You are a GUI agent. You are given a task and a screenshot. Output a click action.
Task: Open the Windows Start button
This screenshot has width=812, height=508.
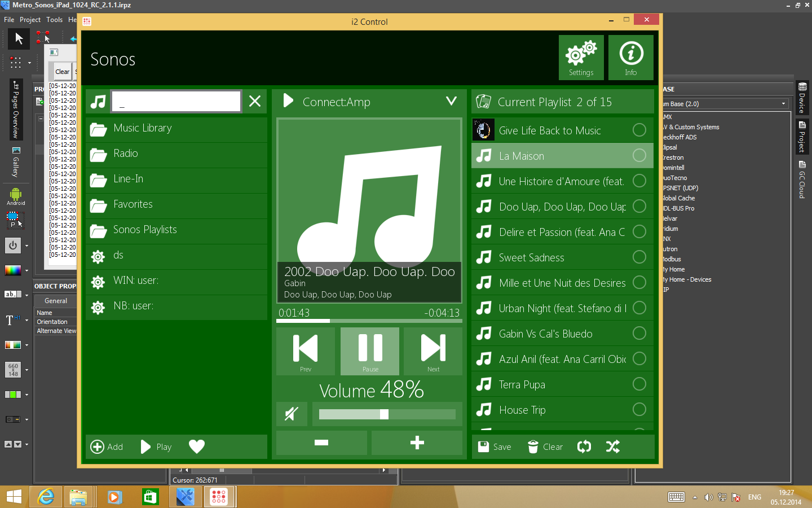pos(14,497)
